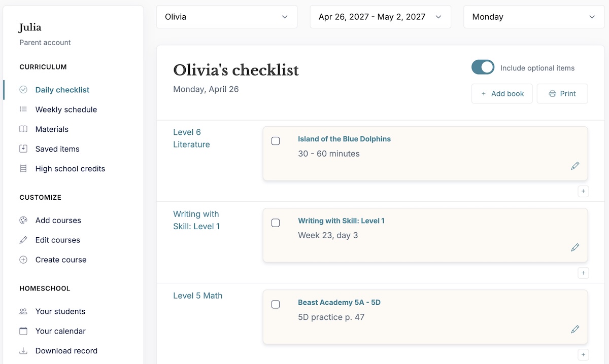
Task: Open the Level 5 Math course link
Action: (197, 296)
